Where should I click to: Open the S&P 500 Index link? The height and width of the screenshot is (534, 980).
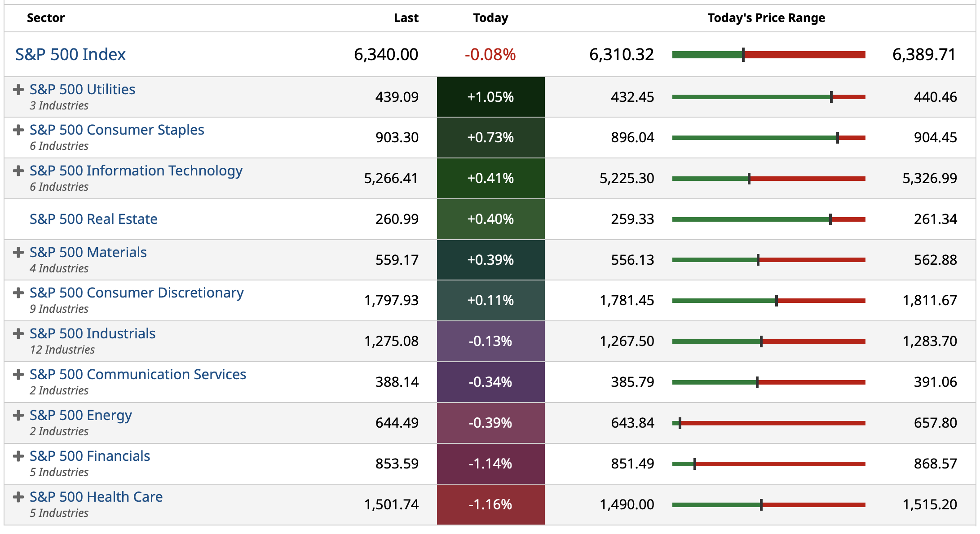pos(71,55)
